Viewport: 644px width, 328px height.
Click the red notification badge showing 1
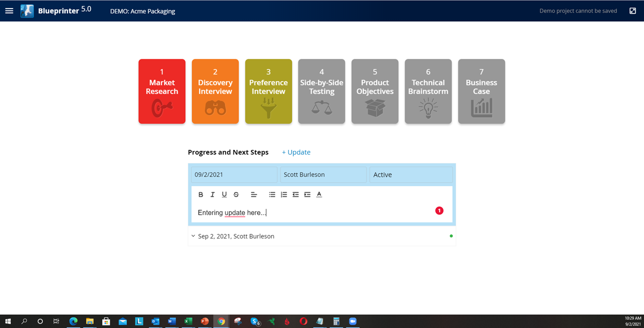click(x=439, y=211)
